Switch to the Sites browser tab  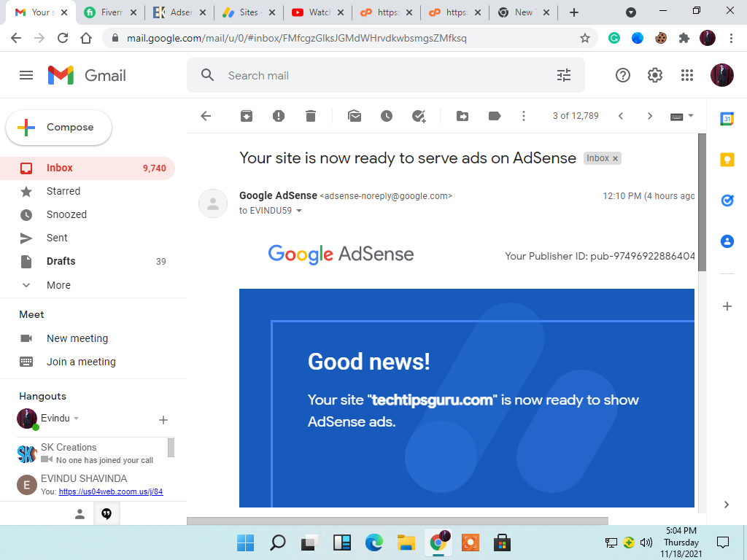click(x=249, y=12)
